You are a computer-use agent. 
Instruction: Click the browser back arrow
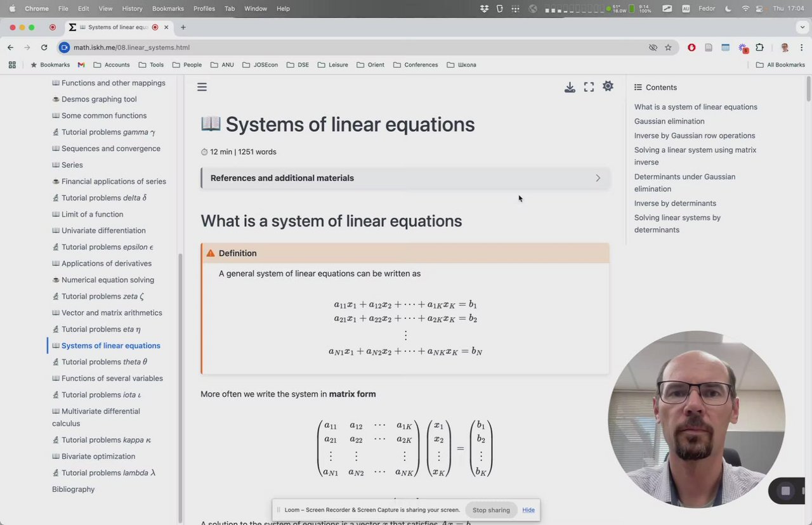click(10, 48)
